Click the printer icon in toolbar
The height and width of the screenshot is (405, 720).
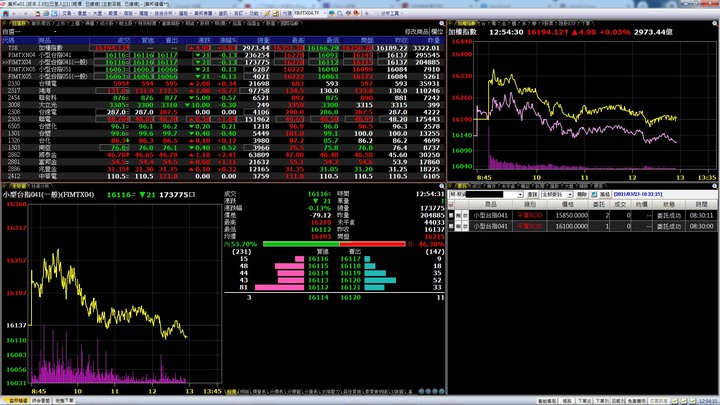tap(46, 14)
